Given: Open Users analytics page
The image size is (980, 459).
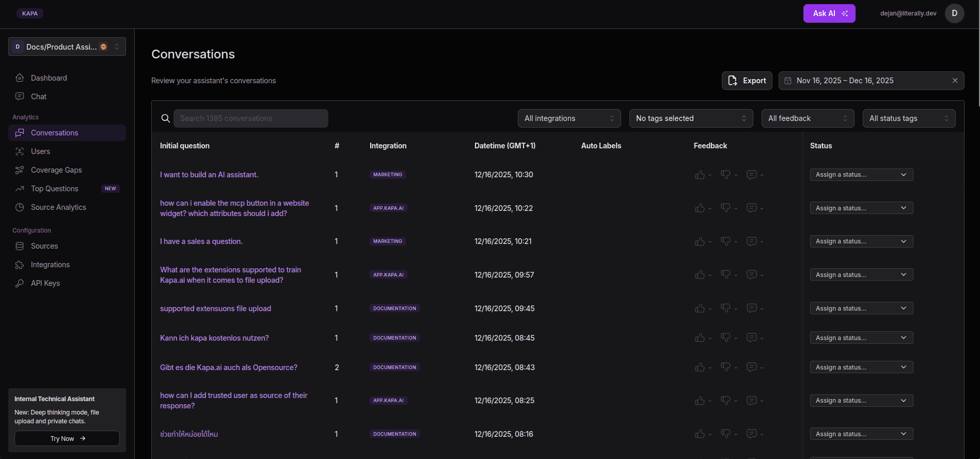Looking at the screenshot, I should pos(67,151).
